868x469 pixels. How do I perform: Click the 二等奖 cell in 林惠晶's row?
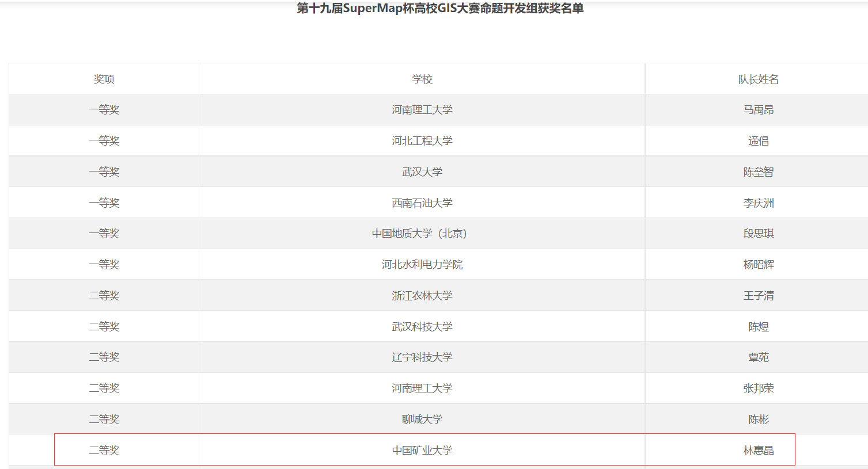point(104,451)
